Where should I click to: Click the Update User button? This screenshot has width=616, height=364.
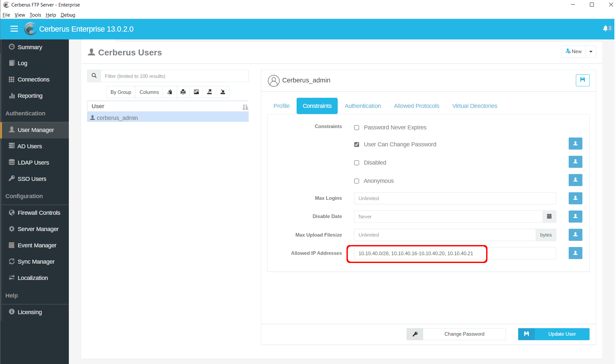point(554,334)
